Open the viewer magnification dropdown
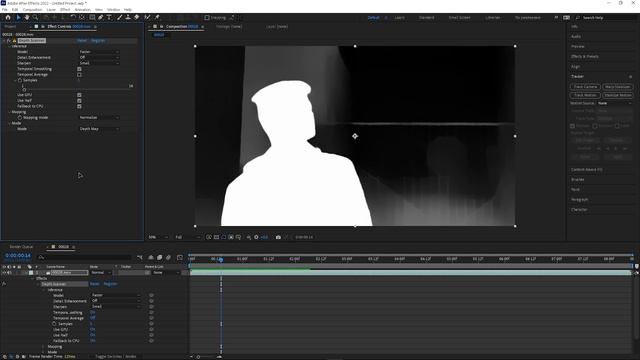 (x=158, y=237)
